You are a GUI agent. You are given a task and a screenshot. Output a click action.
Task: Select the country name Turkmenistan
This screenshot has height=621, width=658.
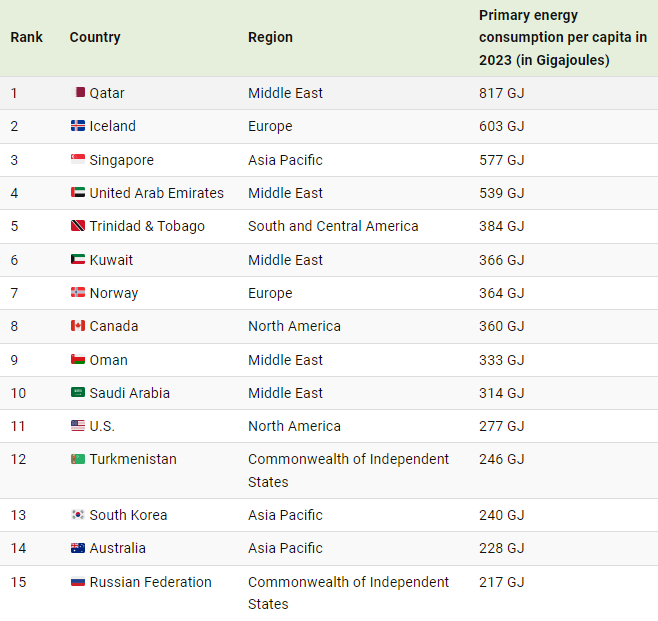(x=133, y=459)
